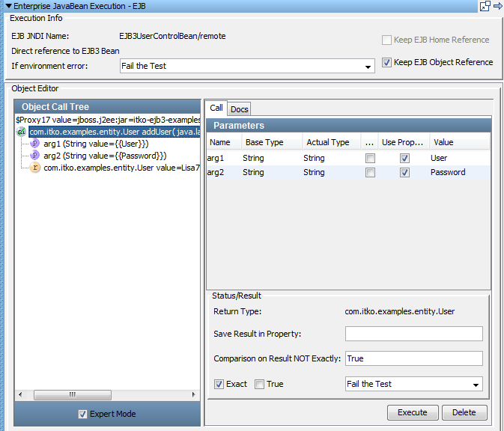
Task: Click the horizontal scrollbar thumb in call tree
Action: [73, 394]
